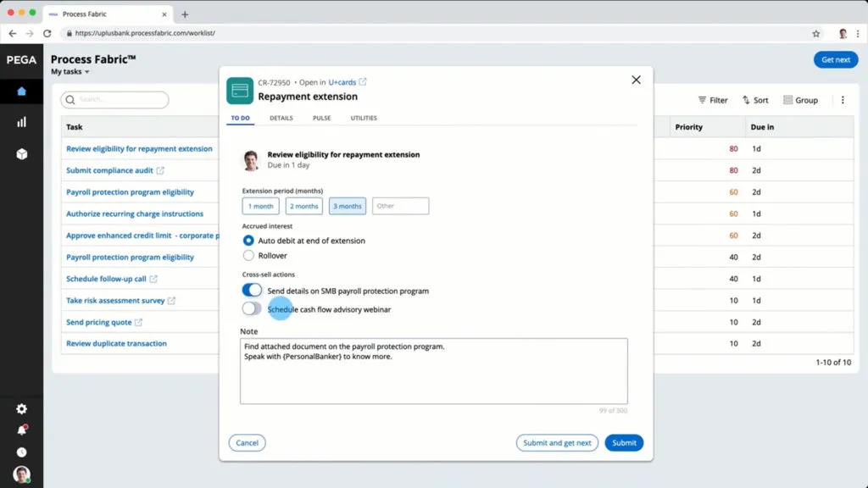Close the Repayment extension dialog
The height and width of the screenshot is (488, 868).
pyautogui.click(x=636, y=80)
